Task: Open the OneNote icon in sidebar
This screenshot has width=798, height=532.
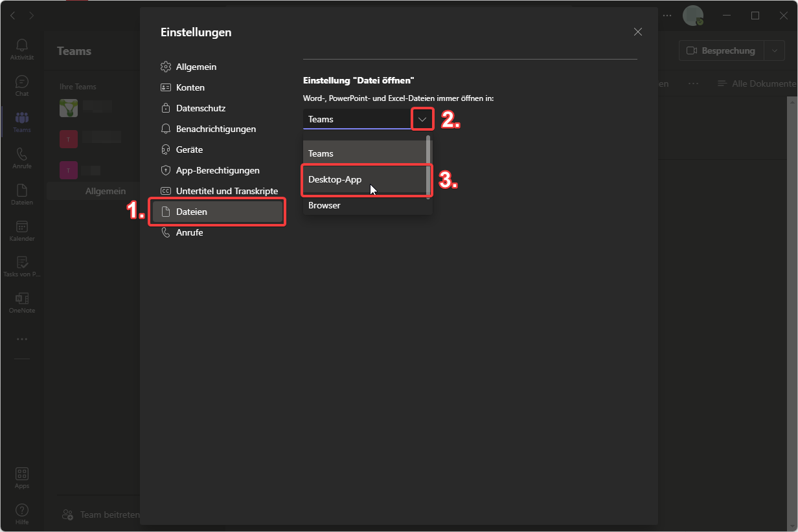Action: [x=22, y=302]
